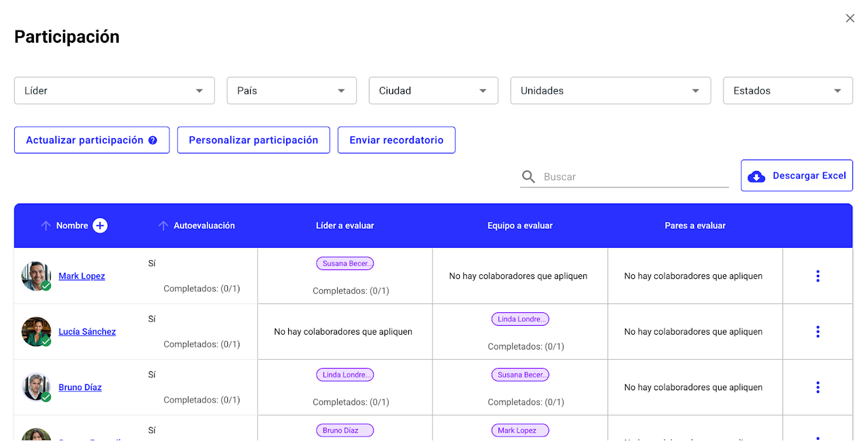Click the help icon on Actualizar participación
The height and width of the screenshot is (448, 868).
153,141
